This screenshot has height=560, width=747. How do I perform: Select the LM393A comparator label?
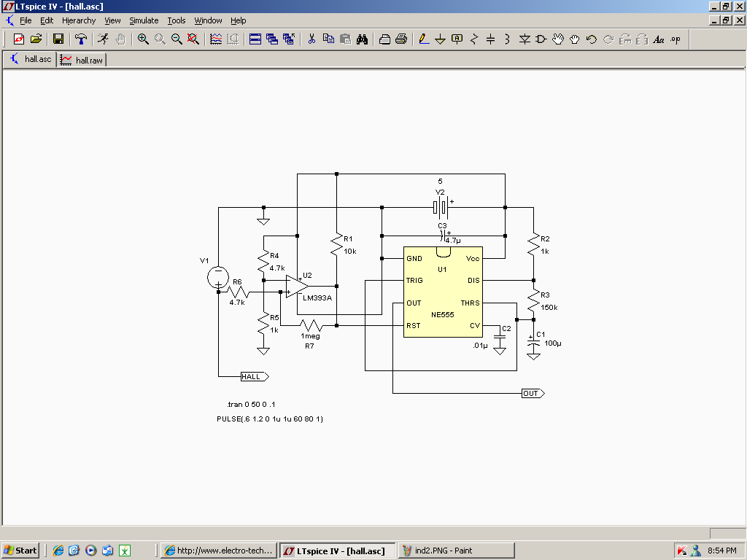(x=317, y=298)
